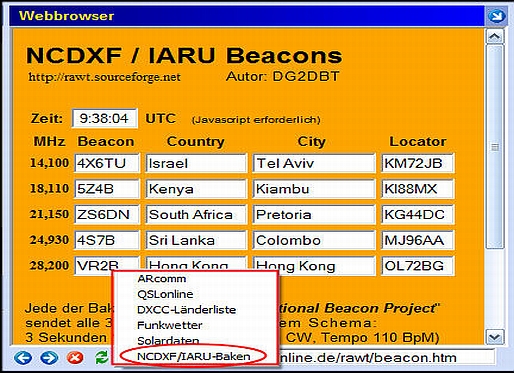514x373 pixels.
Task: Click locator field OL72BG
Action: (418, 266)
